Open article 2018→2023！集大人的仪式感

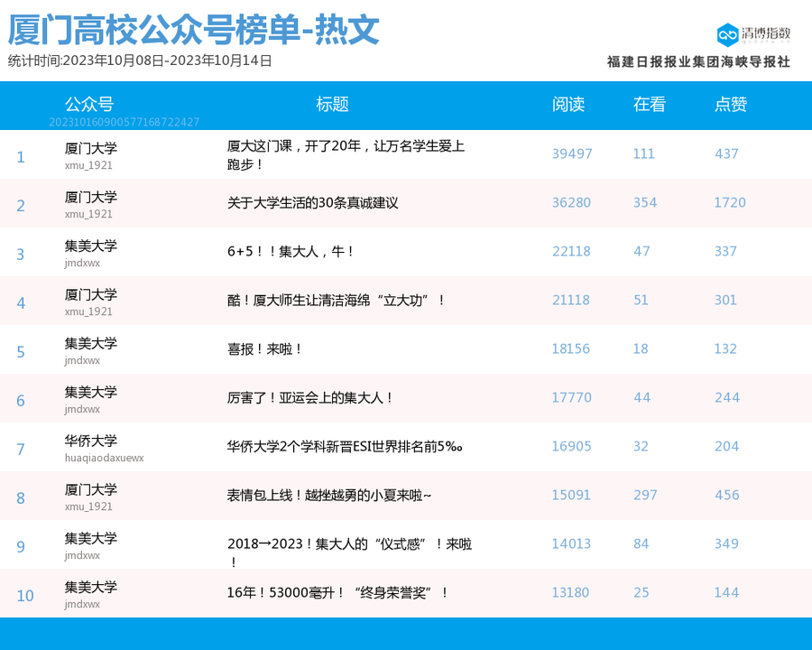point(349,552)
